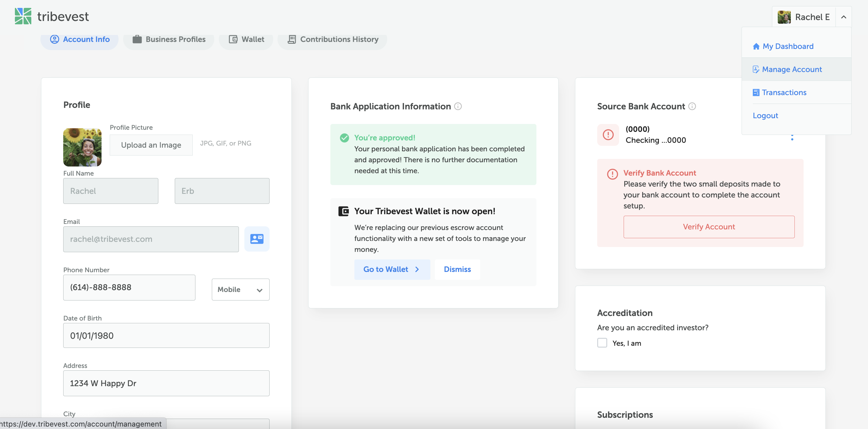This screenshot has width=868, height=429.
Task: Click the Contributions History receipt icon
Action: pos(292,39)
